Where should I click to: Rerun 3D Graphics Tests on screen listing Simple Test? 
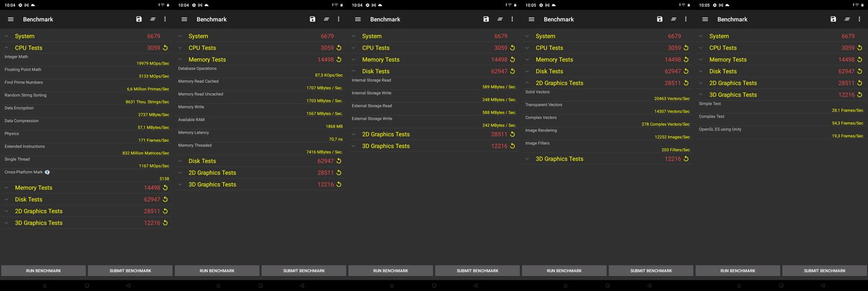860,95
